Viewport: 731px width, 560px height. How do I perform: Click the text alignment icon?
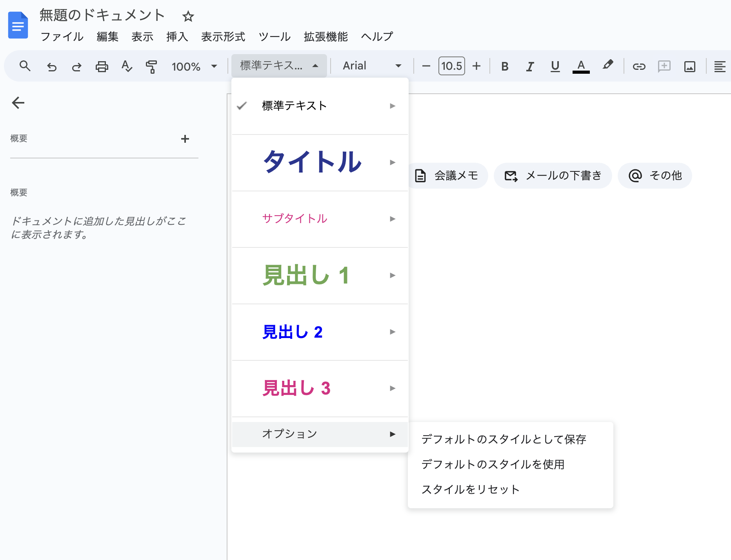[x=720, y=66]
